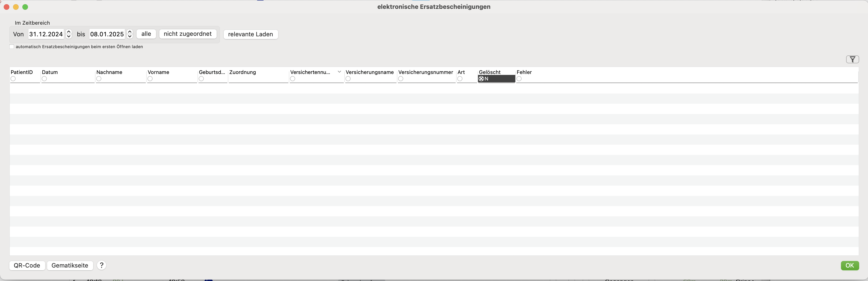Image resolution: width=868 pixels, height=281 pixels.
Task: Sort by Versicherungsnummer column header
Action: 426,72
